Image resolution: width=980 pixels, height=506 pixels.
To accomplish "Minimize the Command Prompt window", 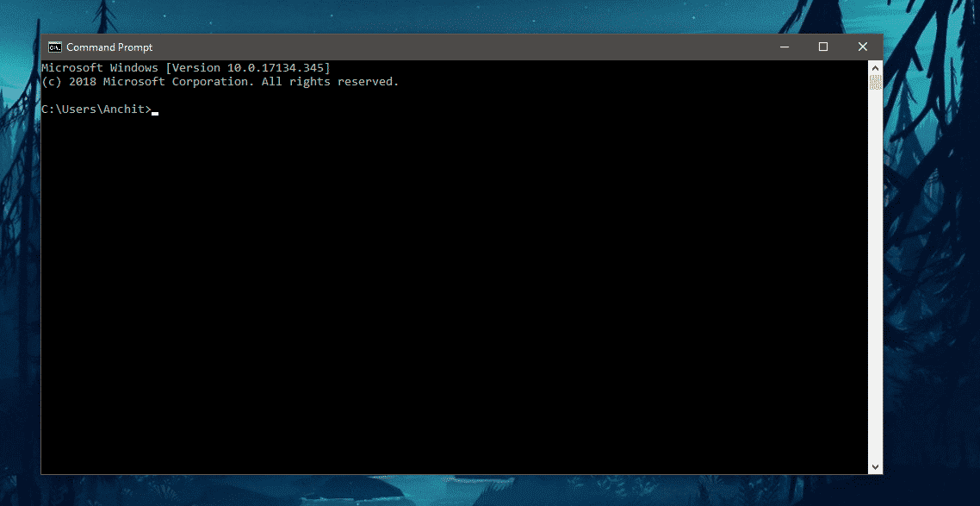I will 785,47.
